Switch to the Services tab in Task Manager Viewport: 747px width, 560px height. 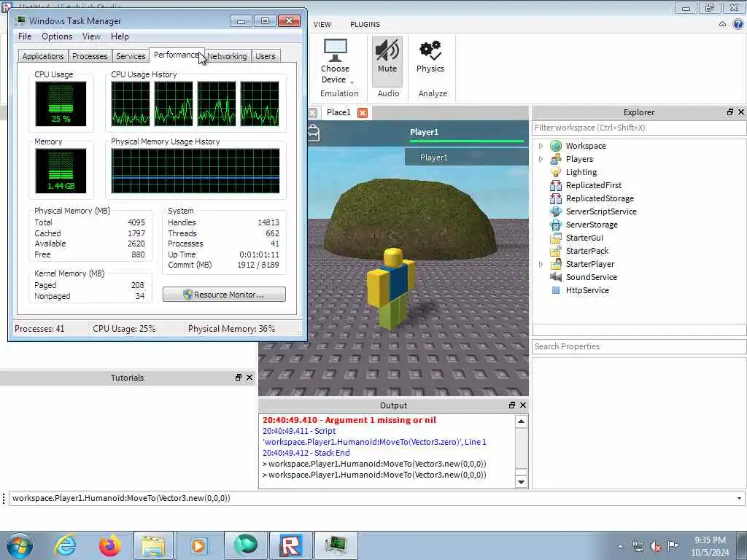coord(131,56)
